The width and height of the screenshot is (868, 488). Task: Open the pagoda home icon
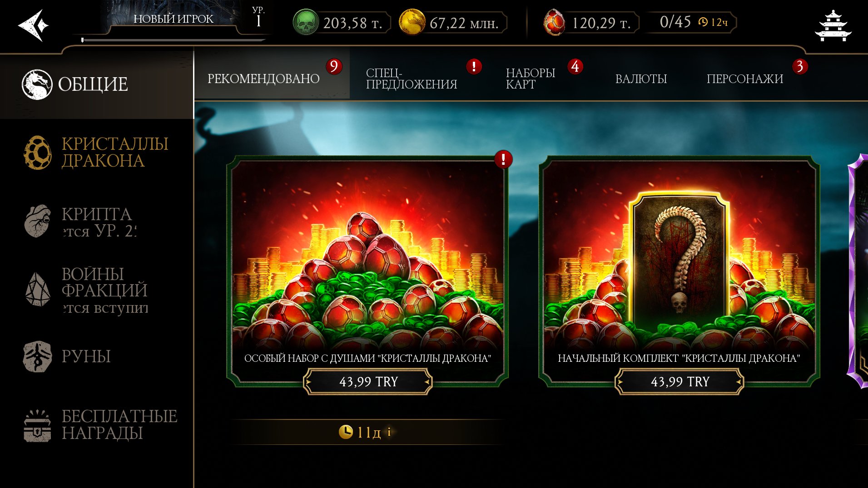[x=833, y=26]
